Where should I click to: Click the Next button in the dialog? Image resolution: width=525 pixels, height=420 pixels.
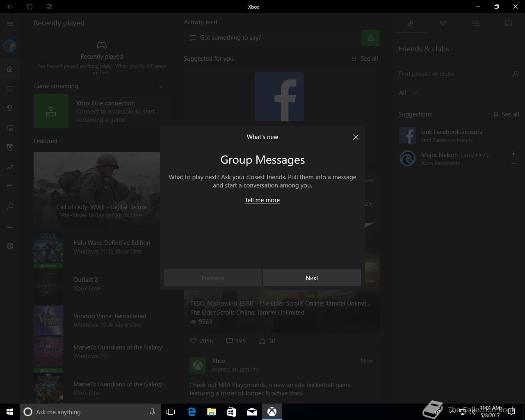pyautogui.click(x=312, y=278)
